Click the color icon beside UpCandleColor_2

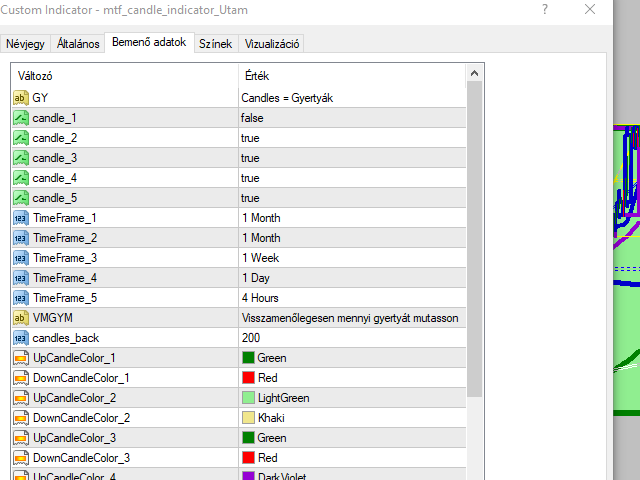coord(20,398)
